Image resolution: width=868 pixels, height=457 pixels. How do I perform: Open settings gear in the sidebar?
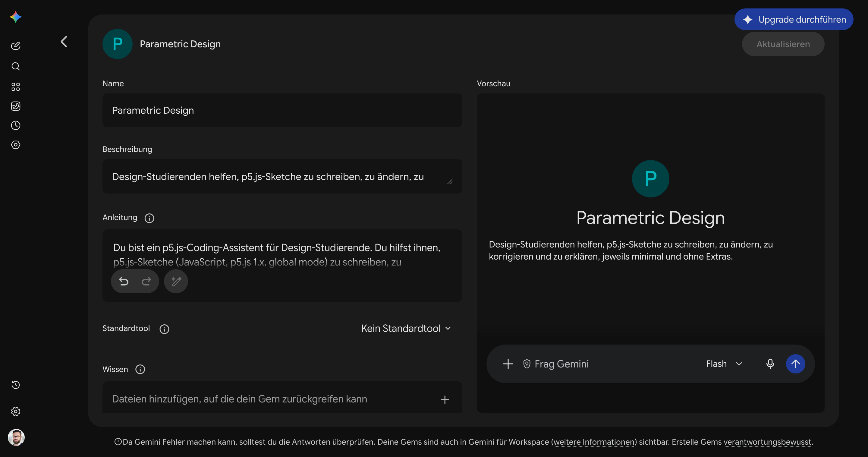tap(15, 412)
